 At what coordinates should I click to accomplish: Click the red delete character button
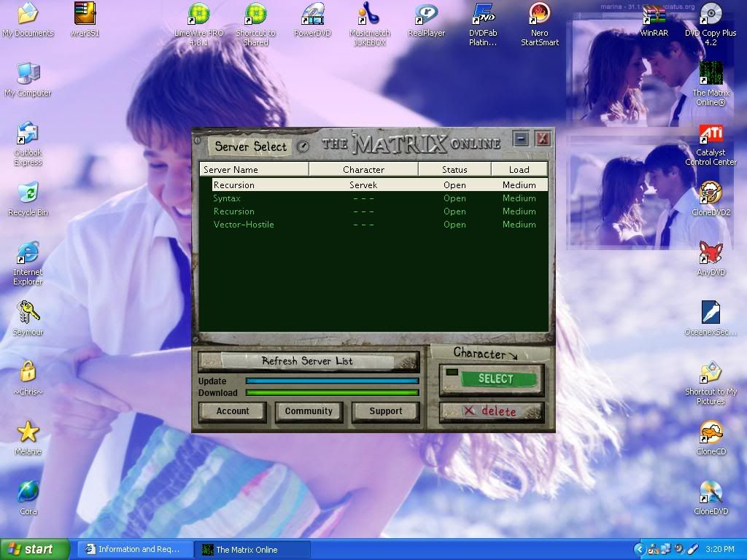[x=492, y=411]
